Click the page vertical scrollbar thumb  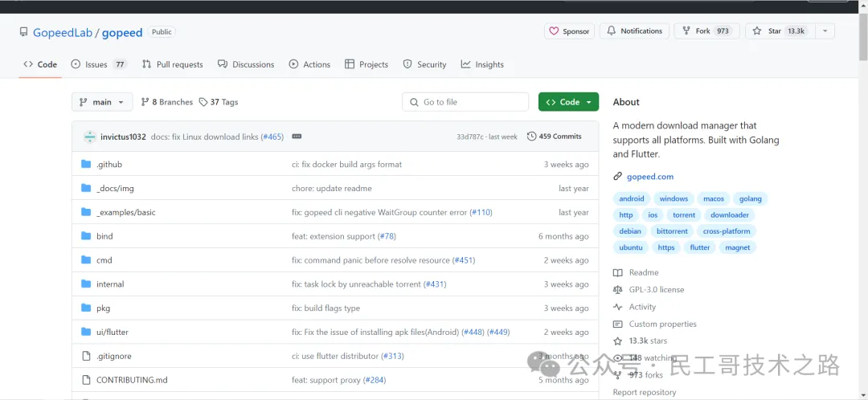point(863,38)
